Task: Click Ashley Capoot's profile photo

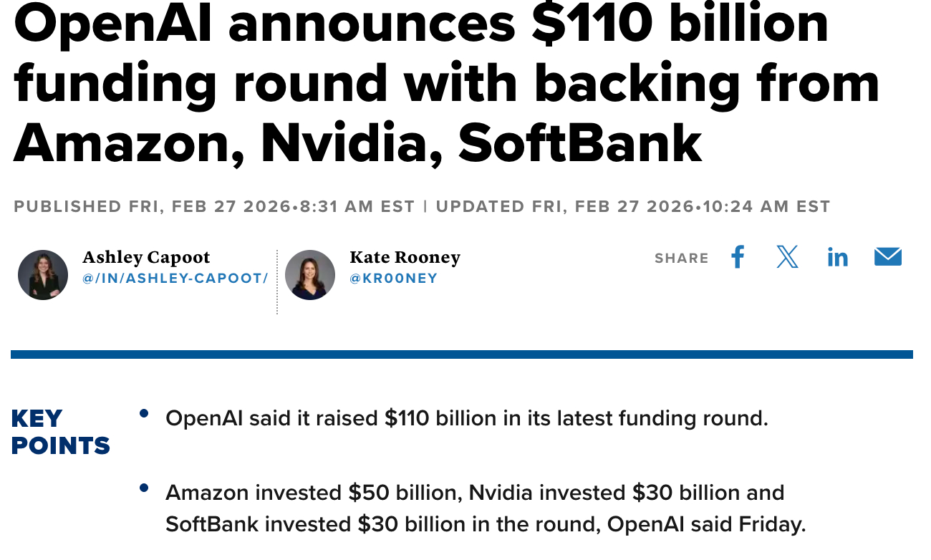Action: click(43, 275)
